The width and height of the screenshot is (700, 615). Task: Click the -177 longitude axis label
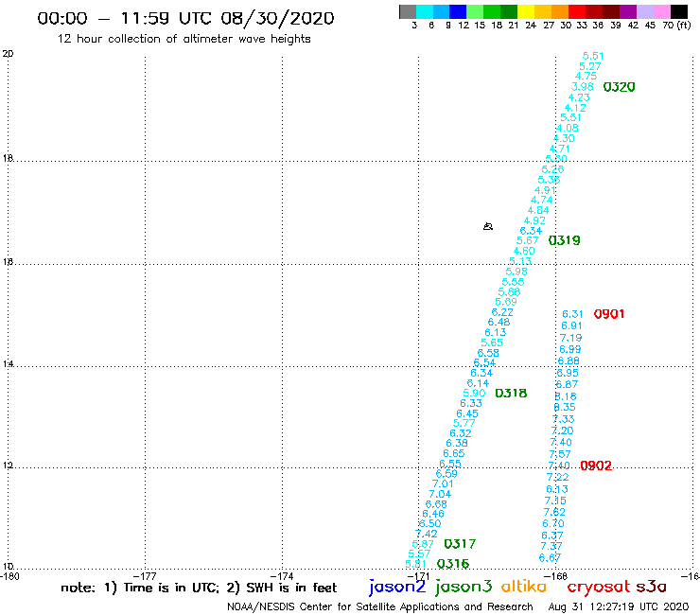point(145,576)
